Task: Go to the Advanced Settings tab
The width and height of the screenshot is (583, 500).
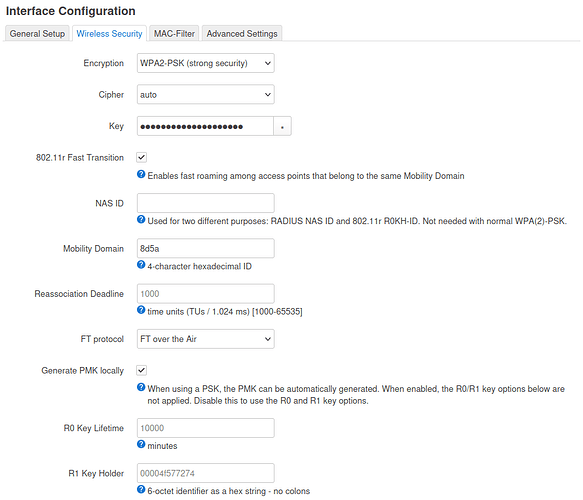Action: pos(242,33)
